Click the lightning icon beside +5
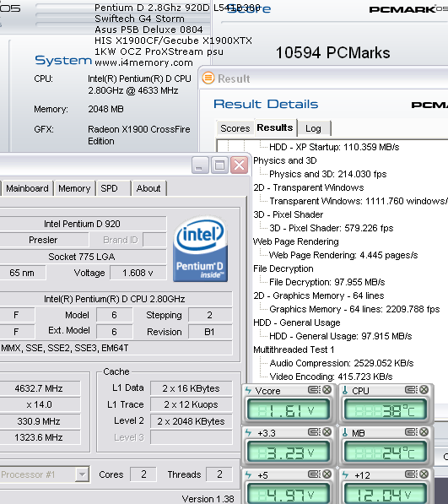 click(x=248, y=474)
